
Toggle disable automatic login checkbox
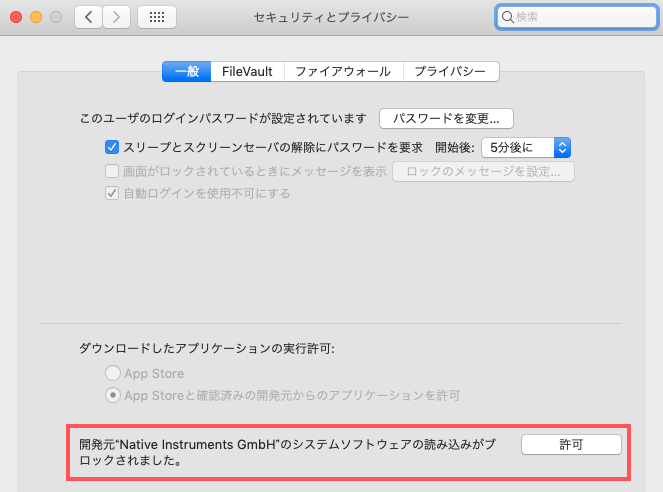point(112,193)
